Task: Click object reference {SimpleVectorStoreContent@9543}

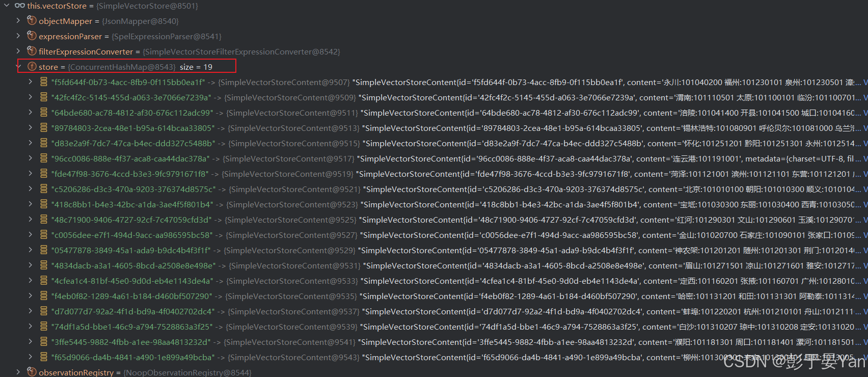Action: coord(293,358)
